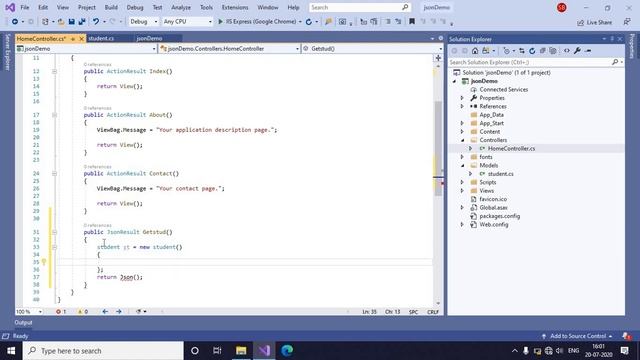
Task: Click the Navigate Backward toolbar arrow
Action: [15, 22]
